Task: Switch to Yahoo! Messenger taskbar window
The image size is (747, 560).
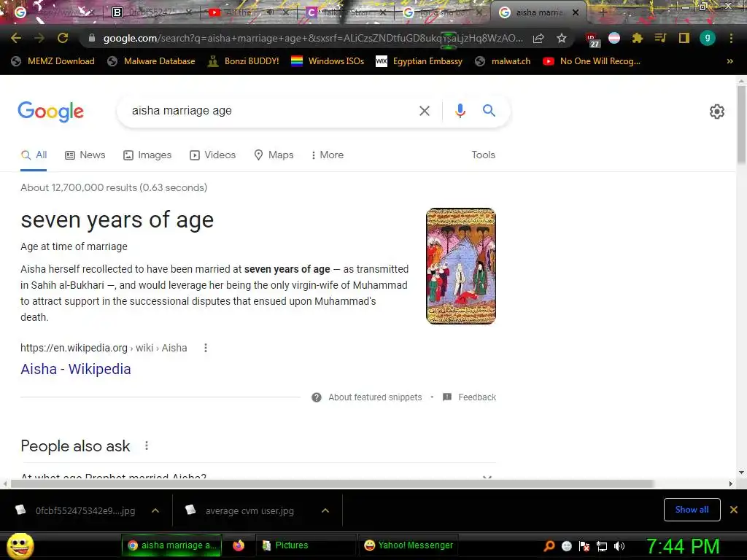Action: pyautogui.click(x=409, y=545)
